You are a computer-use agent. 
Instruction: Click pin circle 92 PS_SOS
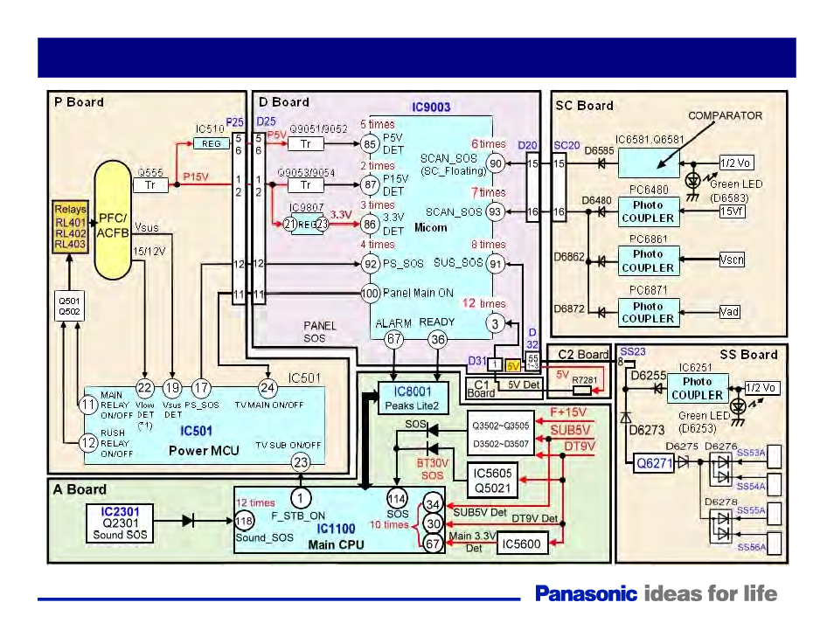coord(370,264)
